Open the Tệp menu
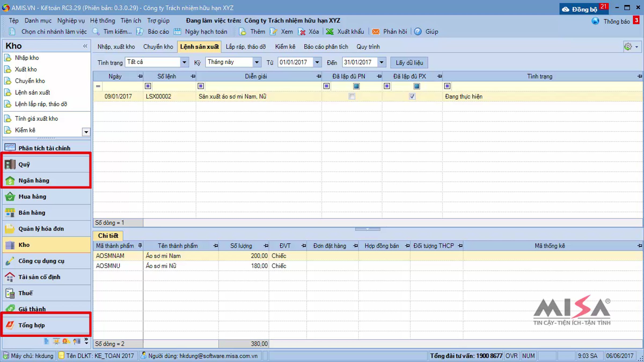This screenshot has height=362, width=644. [x=14, y=21]
